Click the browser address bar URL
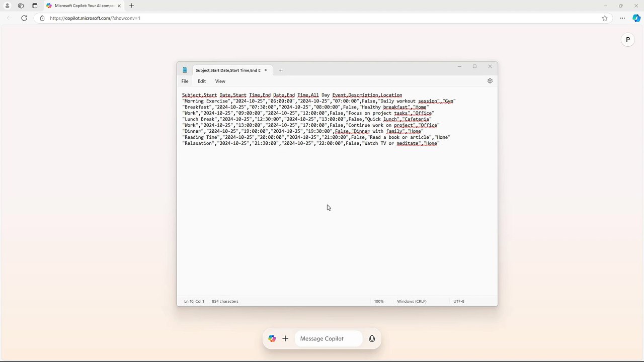 [x=95, y=18]
